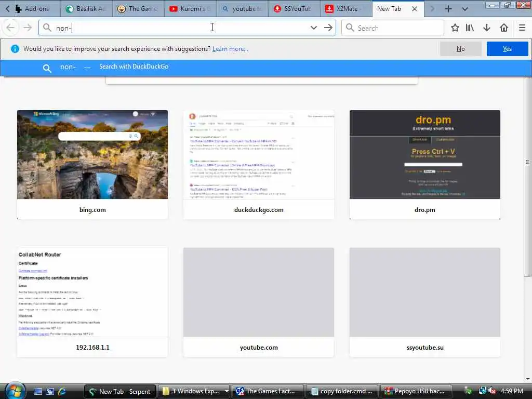Select Pepoyo USB backup taskbar button
The image size is (532, 399).
pyautogui.click(x=416, y=392)
